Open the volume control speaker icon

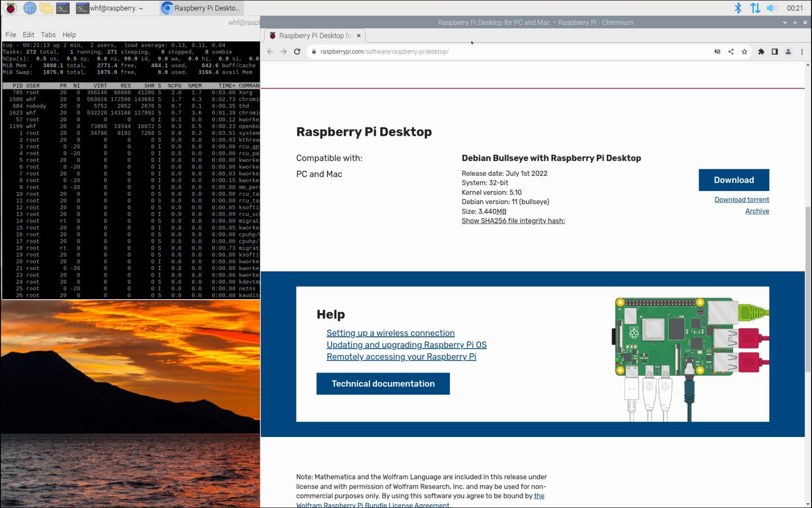pos(772,8)
